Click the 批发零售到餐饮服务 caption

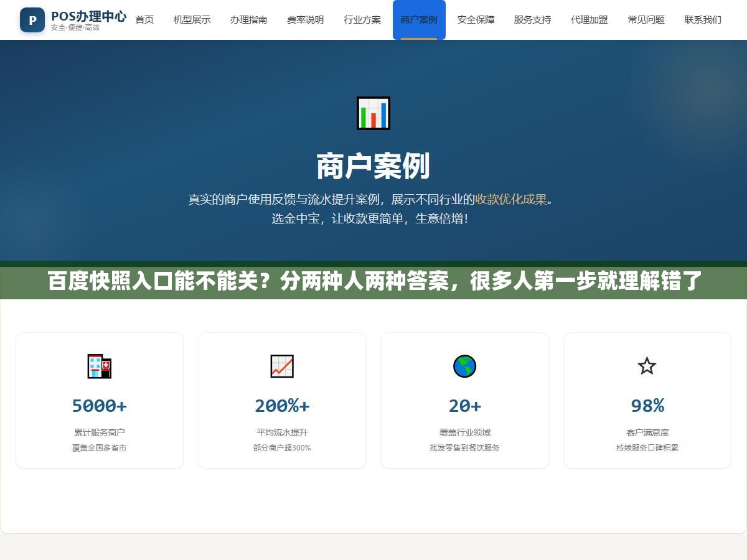coord(464,448)
